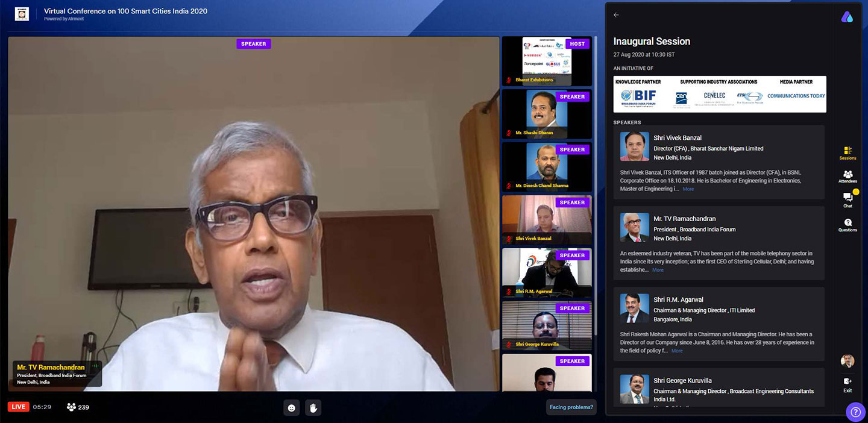Click the '27 Aug 2020 at 10:30 IST' date
Screen dimensions: 868x423
pos(644,55)
